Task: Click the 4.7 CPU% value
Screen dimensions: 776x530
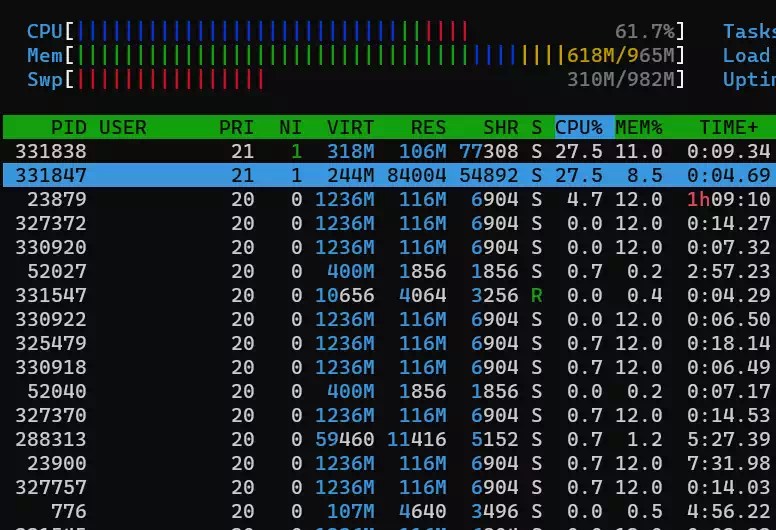Action: (584, 199)
